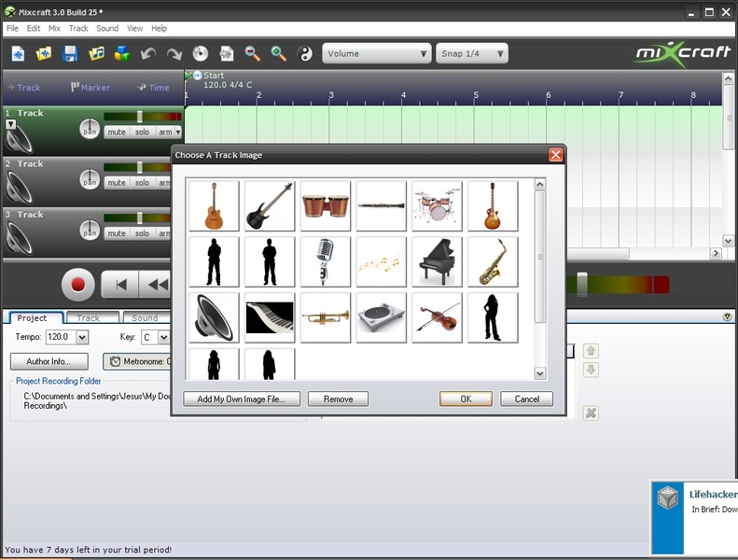Click the Save project toolbar icon

click(x=70, y=53)
